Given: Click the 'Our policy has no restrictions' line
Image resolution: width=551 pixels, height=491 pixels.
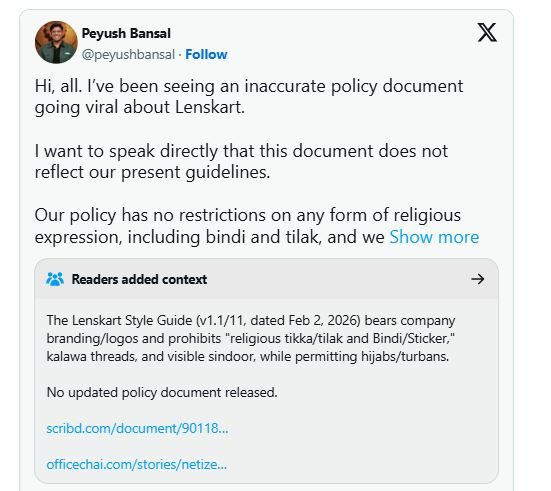Looking at the screenshot, I should 248,215.
